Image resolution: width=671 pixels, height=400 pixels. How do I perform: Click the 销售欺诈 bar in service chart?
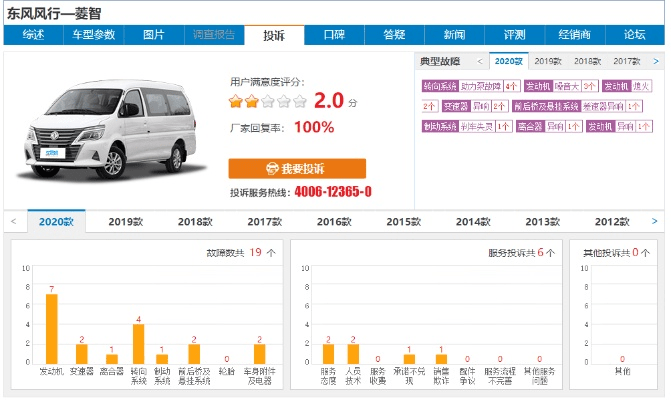(x=441, y=359)
